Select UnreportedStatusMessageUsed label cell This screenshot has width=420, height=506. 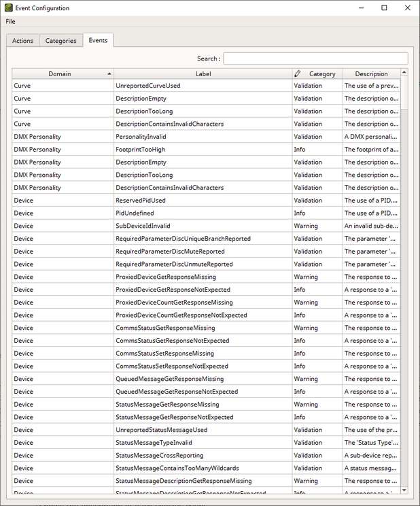point(203,430)
